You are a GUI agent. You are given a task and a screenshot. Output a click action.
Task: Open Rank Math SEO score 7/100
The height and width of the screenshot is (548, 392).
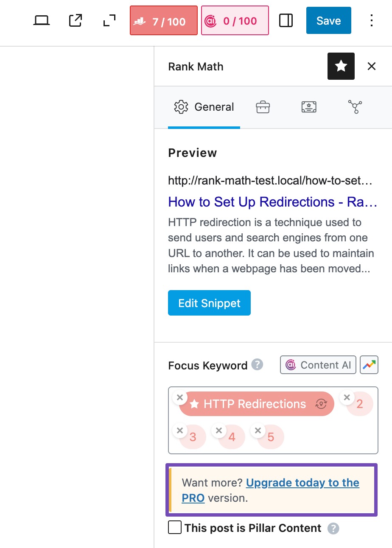tap(164, 20)
